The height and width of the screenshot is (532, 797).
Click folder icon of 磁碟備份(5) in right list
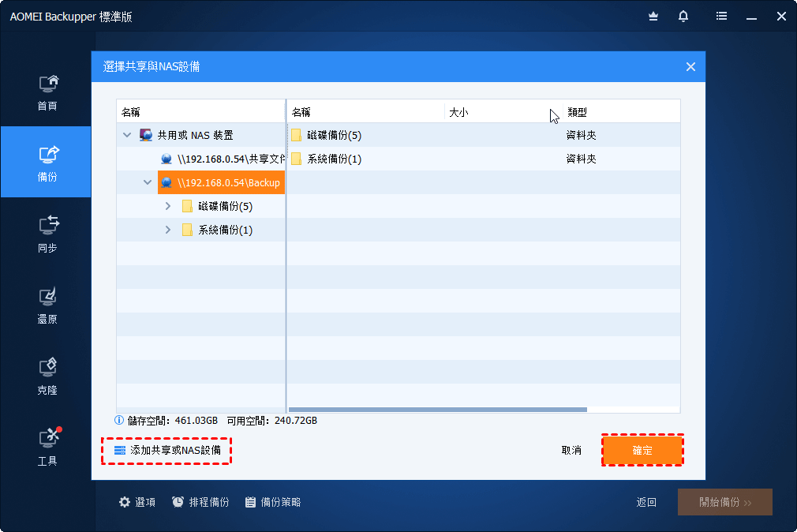click(297, 135)
